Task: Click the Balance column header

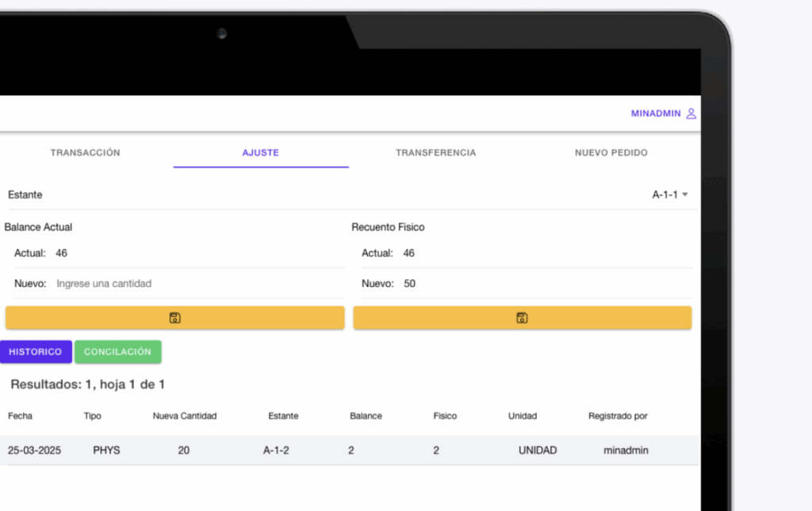Action: click(366, 416)
